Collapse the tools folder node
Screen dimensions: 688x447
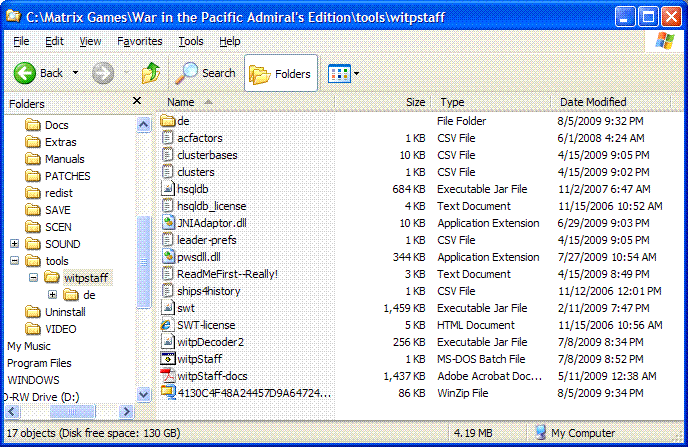point(14,261)
